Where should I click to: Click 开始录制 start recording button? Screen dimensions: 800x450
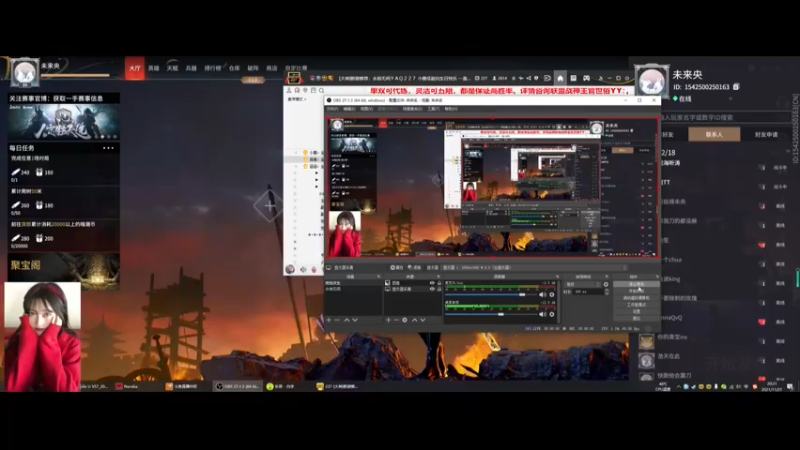pos(636,291)
